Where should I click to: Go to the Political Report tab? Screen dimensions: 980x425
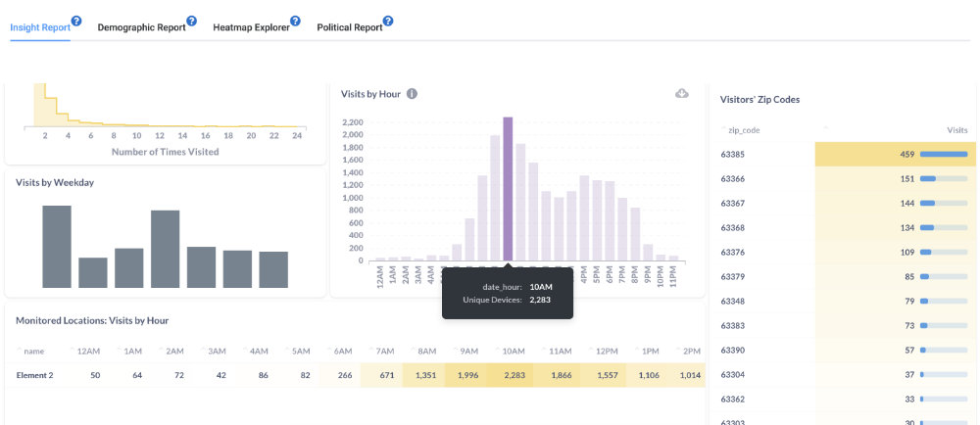pyautogui.click(x=349, y=27)
